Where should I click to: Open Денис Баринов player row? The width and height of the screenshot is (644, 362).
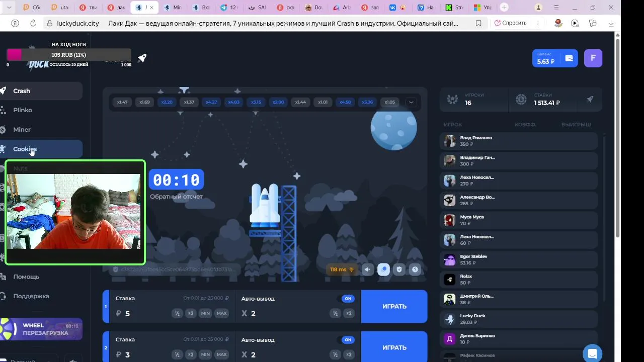coord(519,339)
